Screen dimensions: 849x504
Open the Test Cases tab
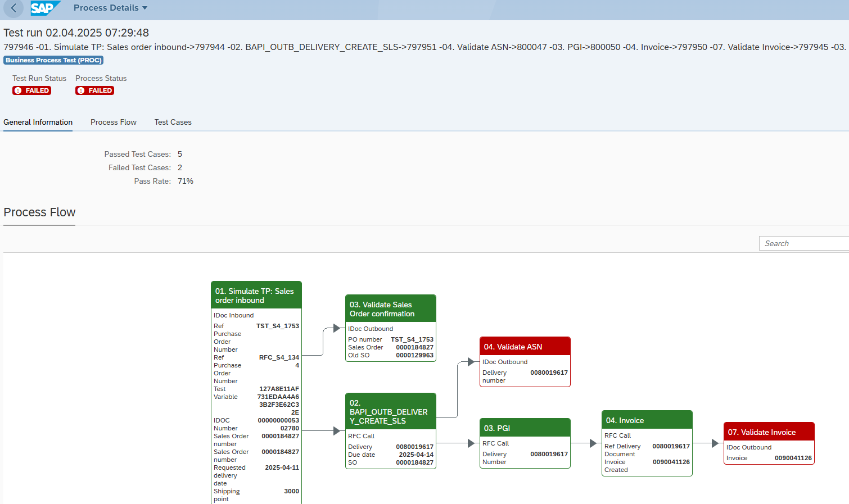click(x=173, y=122)
